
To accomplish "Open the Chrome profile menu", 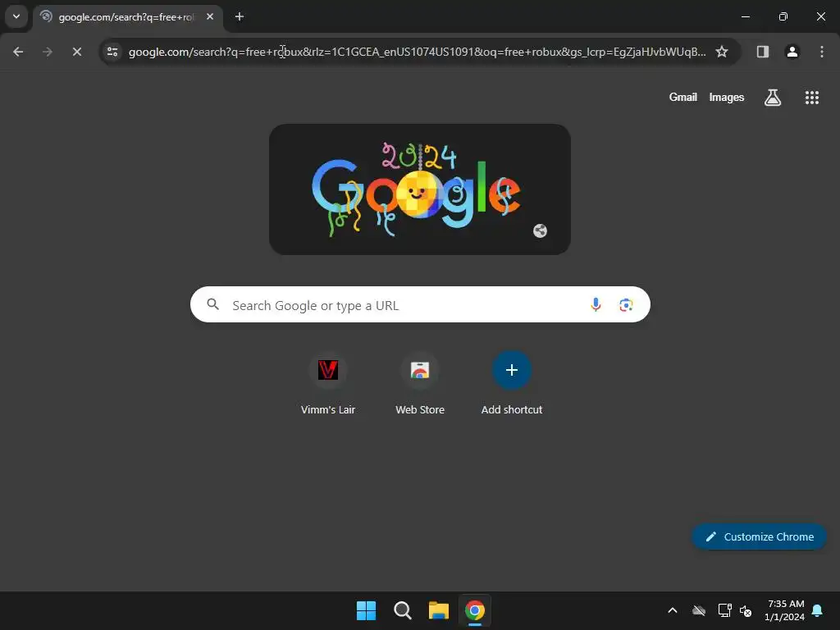I will click(x=792, y=52).
